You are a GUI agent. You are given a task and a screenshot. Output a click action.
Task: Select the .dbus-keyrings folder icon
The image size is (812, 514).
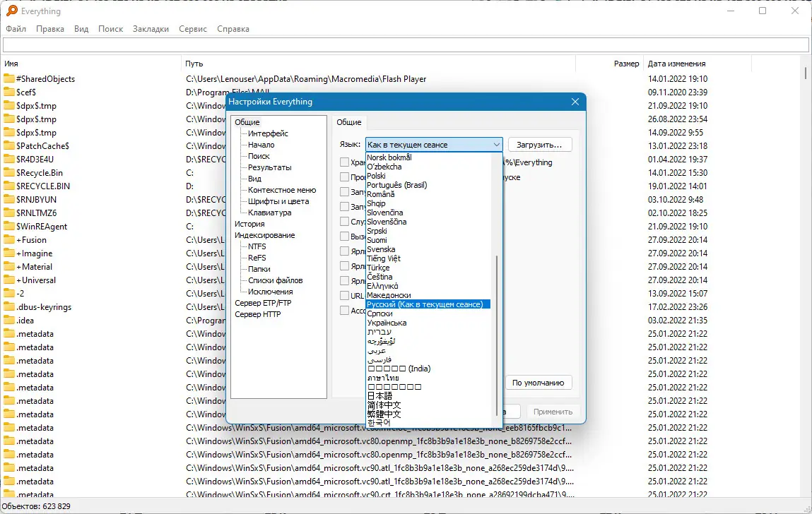pyautogui.click(x=9, y=307)
